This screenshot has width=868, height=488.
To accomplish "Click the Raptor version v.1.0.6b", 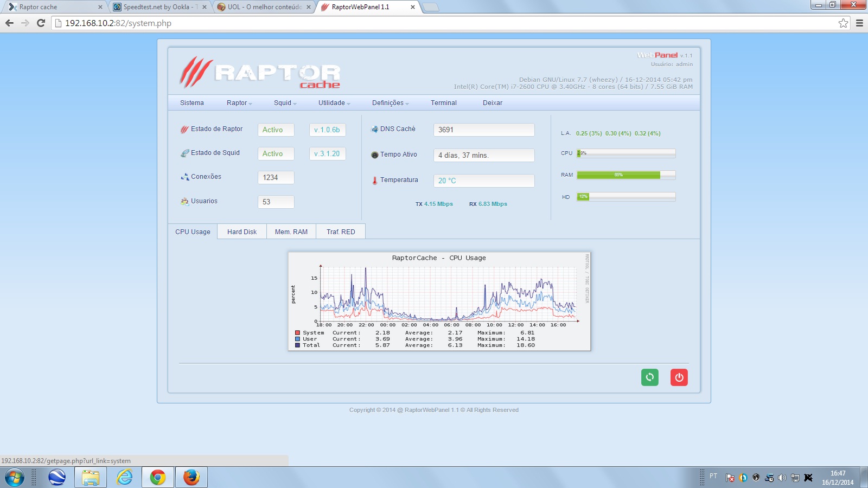I will coord(327,130).
